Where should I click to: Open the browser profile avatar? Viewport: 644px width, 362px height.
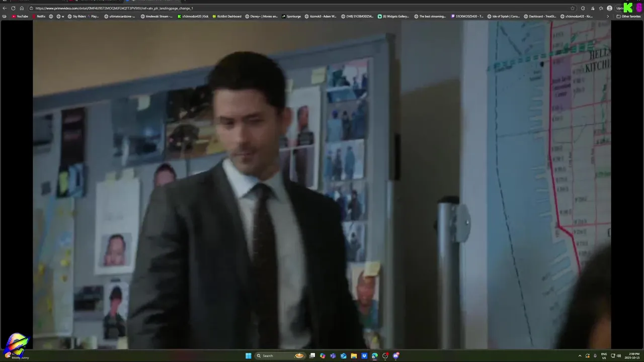tap(609, 8)
